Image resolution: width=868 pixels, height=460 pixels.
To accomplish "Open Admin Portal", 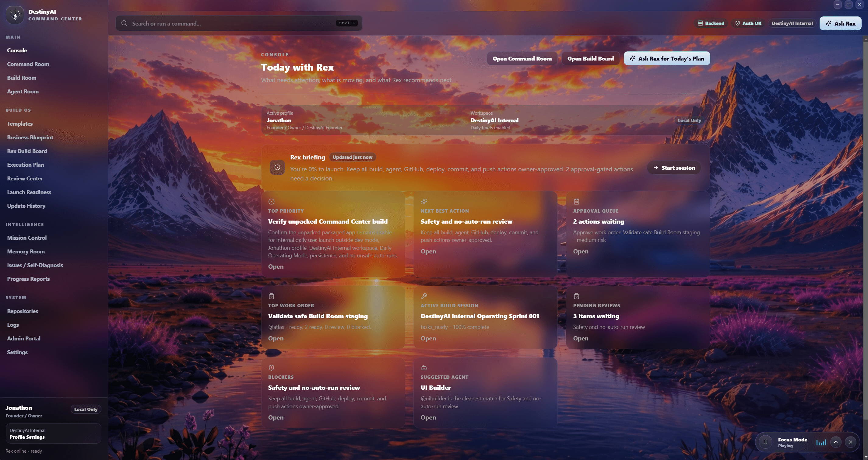I will pos(23,338).
